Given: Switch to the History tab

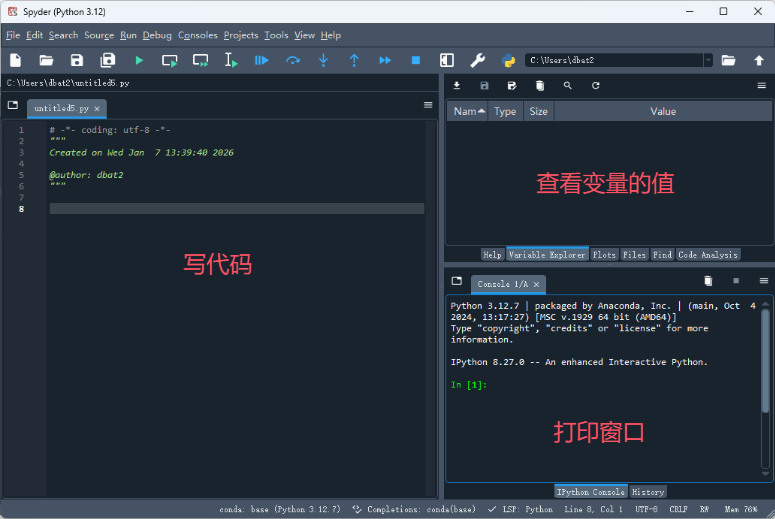Looking at the screenshot, I should (647, 492).
